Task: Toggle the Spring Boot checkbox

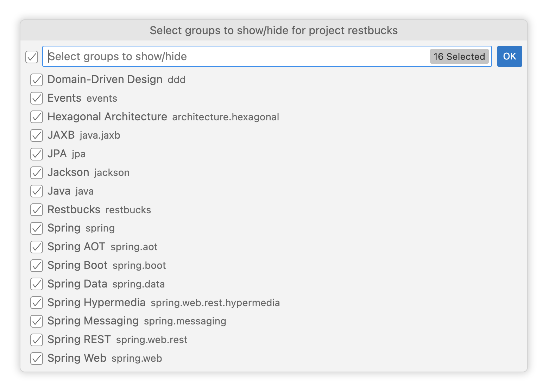Action: (37, 266)
